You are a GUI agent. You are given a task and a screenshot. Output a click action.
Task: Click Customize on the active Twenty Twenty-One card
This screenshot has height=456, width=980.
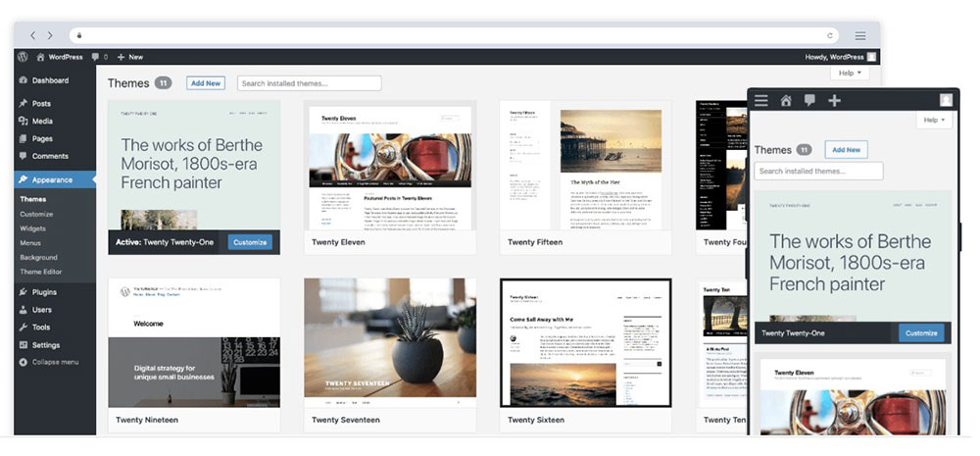tap(250, 242)
